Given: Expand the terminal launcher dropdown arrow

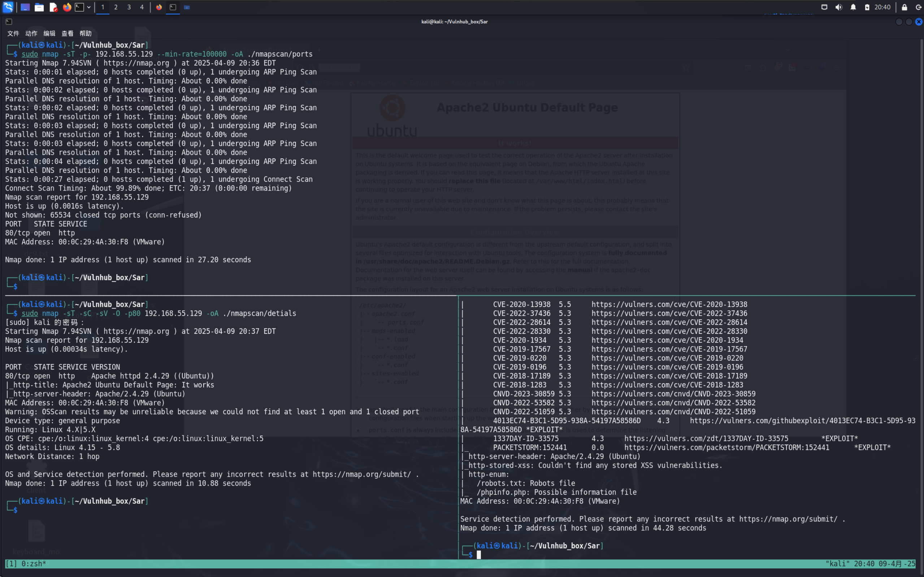Looking at the screenshot, I should click(88, 7).
